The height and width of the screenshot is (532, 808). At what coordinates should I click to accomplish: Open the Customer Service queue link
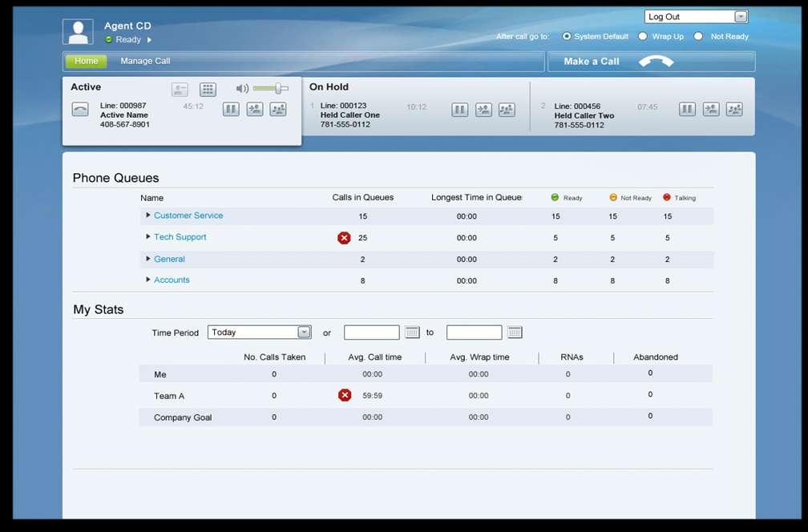tap(188, 216)
